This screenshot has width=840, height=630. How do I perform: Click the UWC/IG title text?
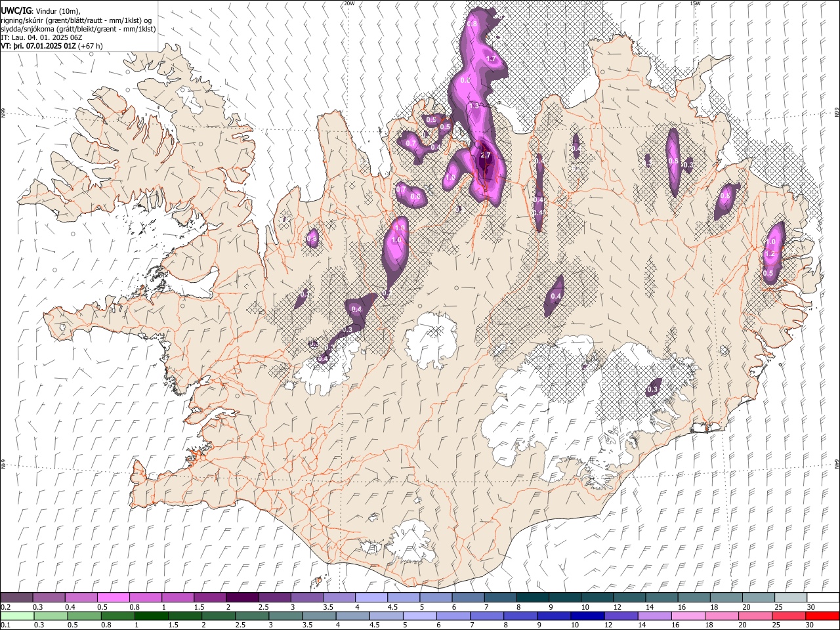pyautogui.click(x=16, y=10)
